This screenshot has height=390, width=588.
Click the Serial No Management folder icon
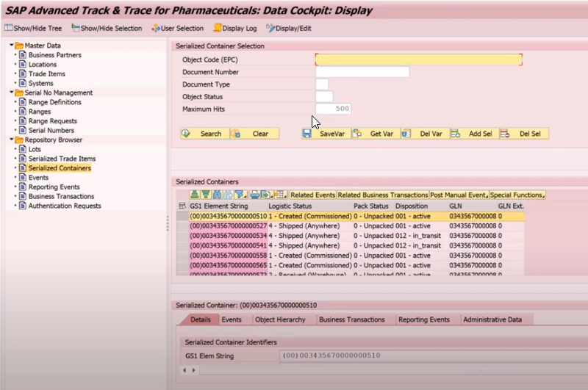pyautogui.click(x=19, y=93)
